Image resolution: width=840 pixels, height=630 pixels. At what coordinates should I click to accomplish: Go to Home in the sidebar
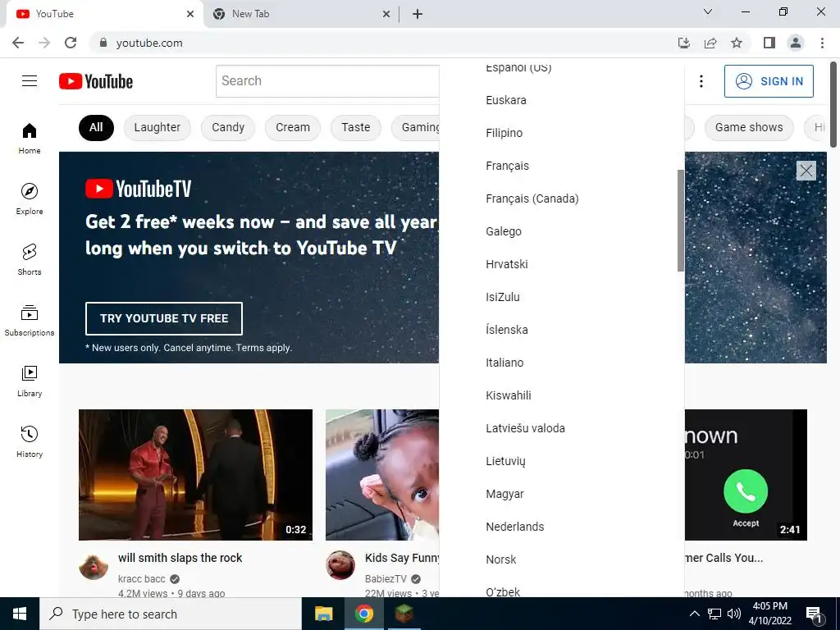click(30, 139)
